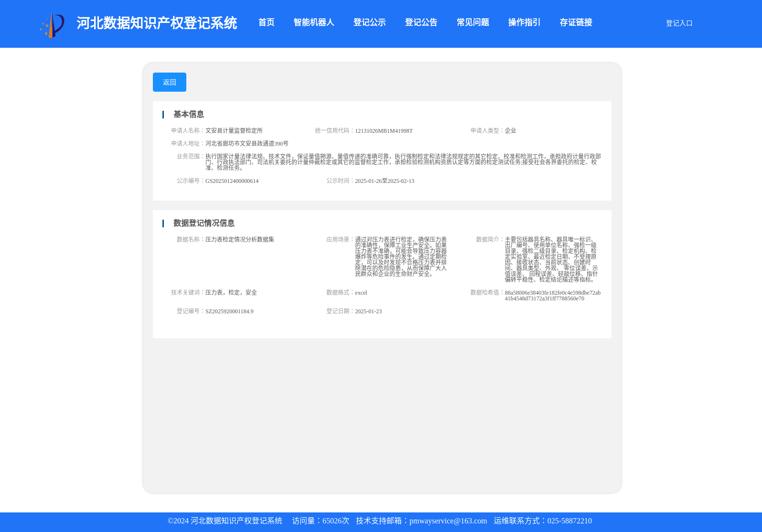
Task: Click the 数据简介 description paragraph
Action: tap(551, 259)
